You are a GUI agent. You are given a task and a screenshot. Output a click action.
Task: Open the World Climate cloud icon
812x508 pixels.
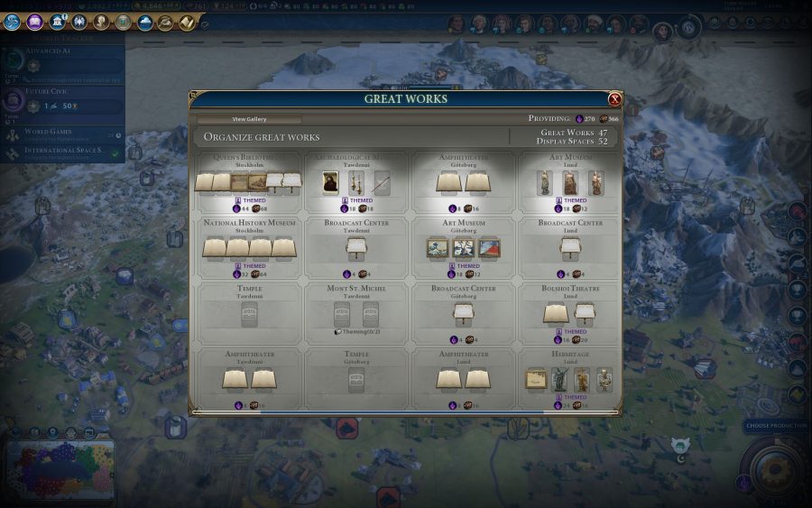click(145, 23)
